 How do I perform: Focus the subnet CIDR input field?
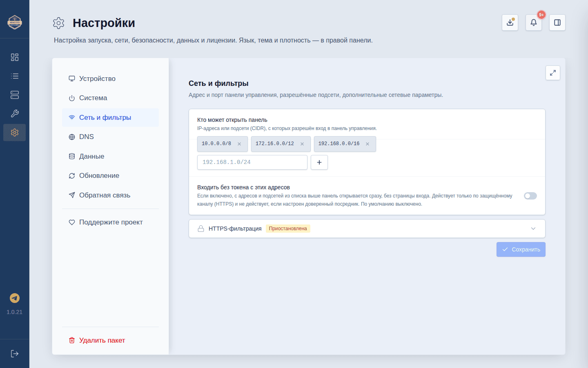click(x=252, y=162)
